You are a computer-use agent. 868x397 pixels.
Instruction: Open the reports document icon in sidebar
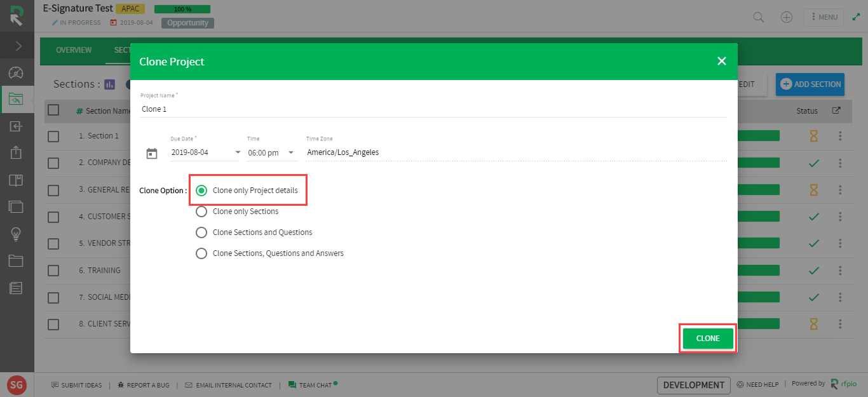click(17, 288)
